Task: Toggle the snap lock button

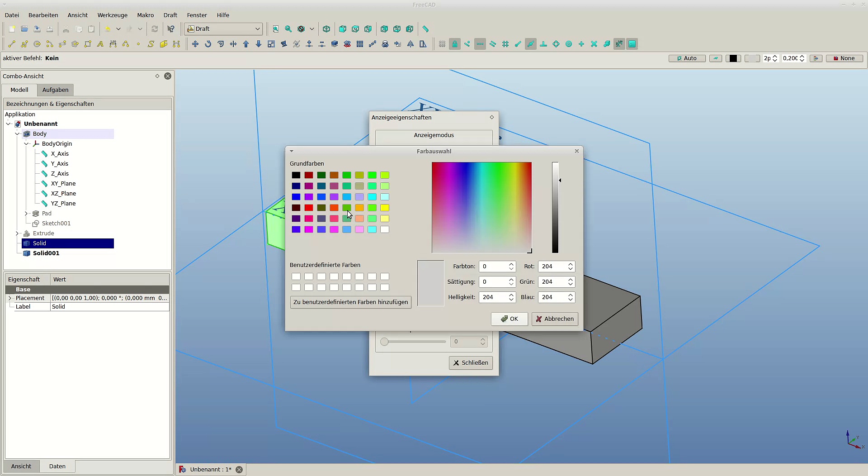Action: point(455,44)
